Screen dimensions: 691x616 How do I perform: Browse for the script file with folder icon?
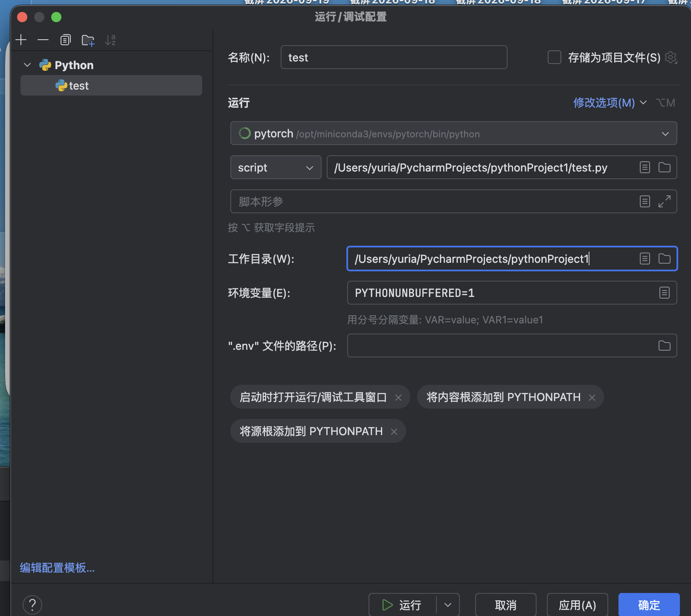coord(665,167)
